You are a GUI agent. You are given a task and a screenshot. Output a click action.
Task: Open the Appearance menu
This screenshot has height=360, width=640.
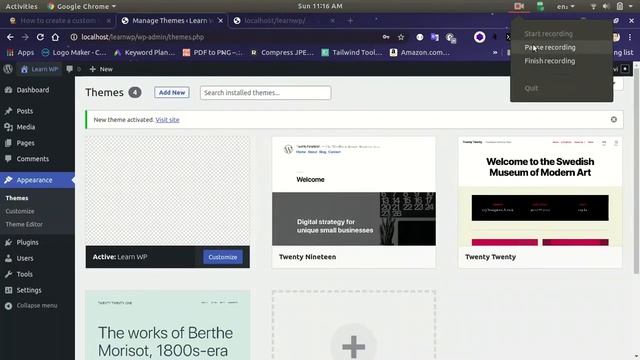(x=34, y=180)
